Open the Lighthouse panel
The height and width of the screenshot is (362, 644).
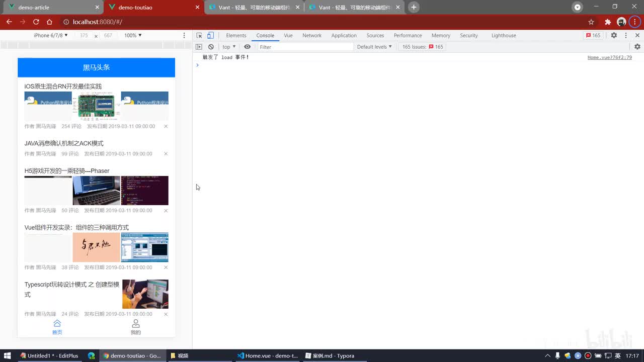click(504, 35)
